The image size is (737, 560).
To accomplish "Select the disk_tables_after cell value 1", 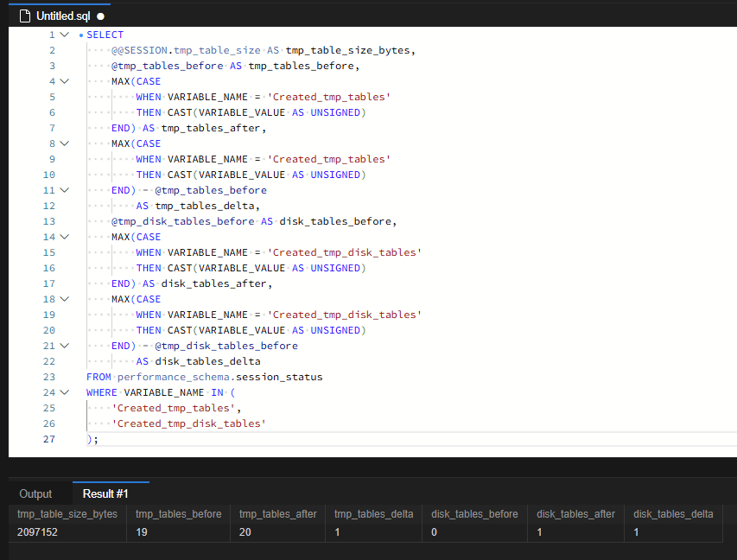I will tap(575, 532).
